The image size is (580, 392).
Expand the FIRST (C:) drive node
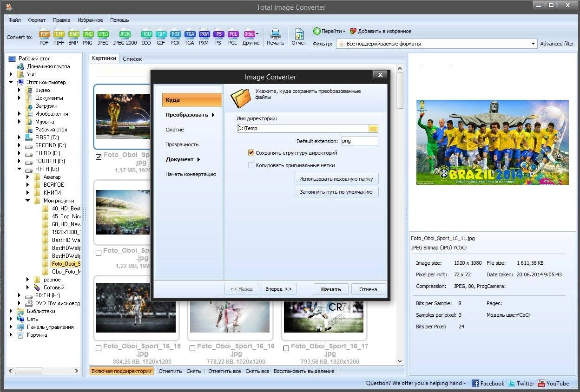19,137
